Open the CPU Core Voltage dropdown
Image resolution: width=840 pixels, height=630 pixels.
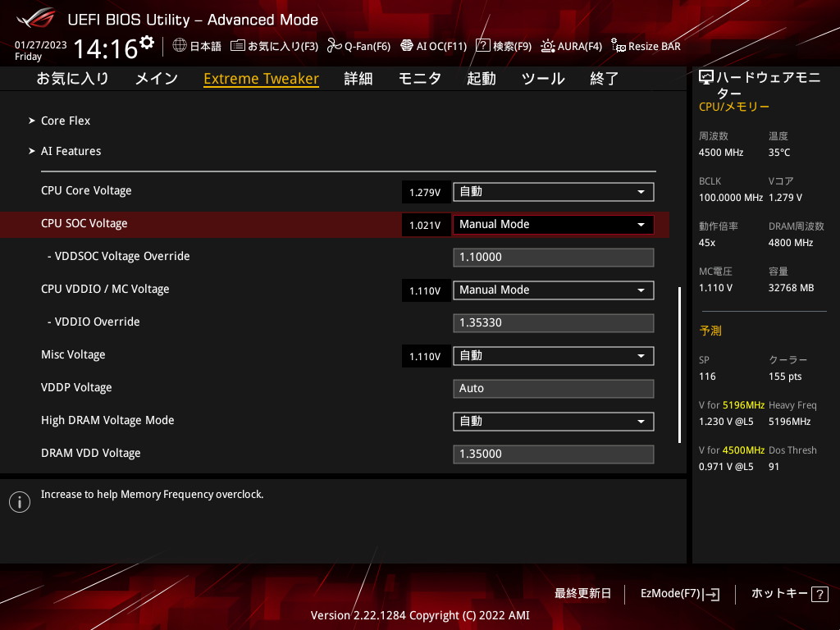pyautogui.click(x=553, y=192)
